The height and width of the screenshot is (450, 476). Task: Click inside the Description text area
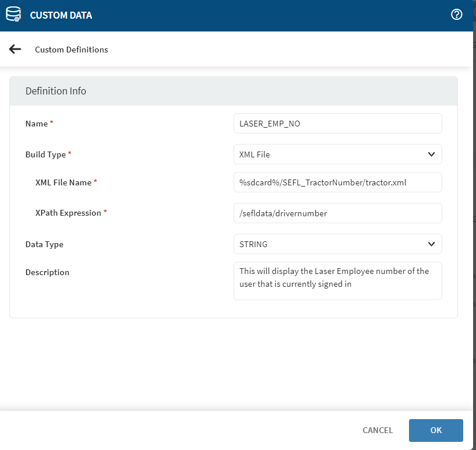pos(337,280)
